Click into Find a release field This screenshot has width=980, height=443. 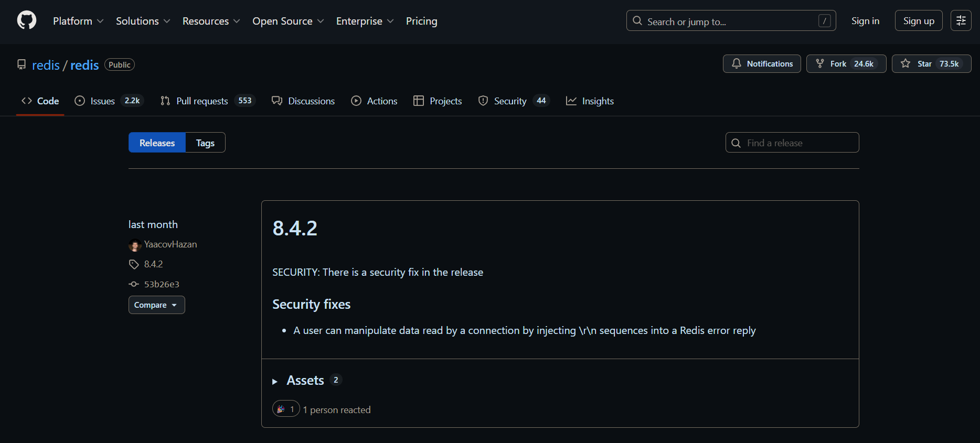tap(792, 143)
